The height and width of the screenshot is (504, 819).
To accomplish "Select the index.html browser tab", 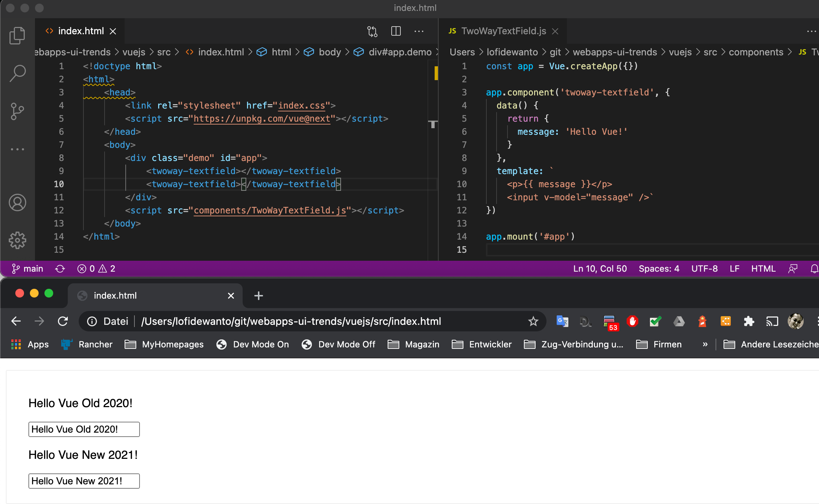I will click(115, 295).
